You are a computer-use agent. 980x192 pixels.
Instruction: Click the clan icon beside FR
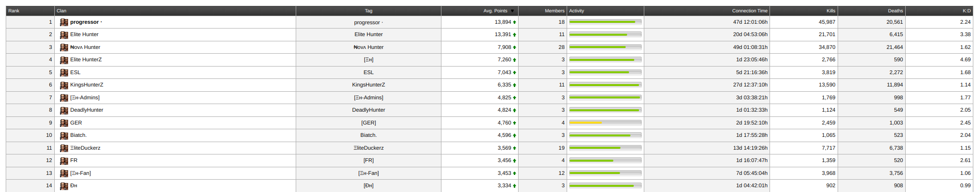click(64, 161)
